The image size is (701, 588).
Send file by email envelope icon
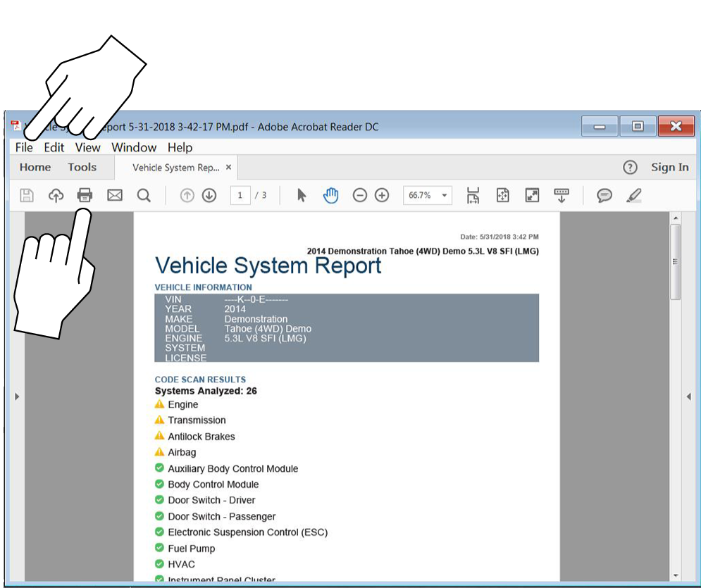[115, 195]
